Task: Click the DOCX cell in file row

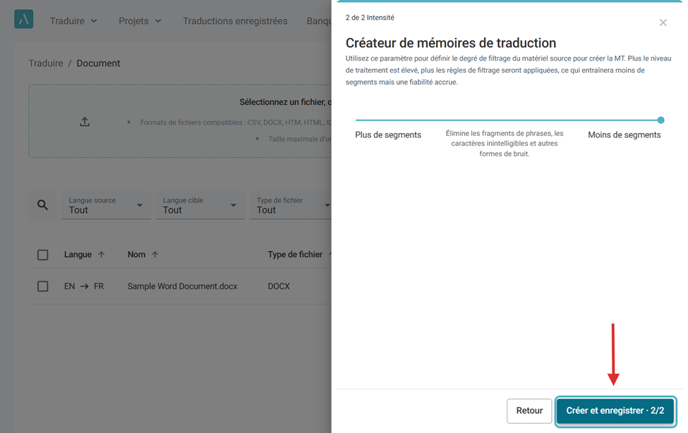Action: (279, 286)
